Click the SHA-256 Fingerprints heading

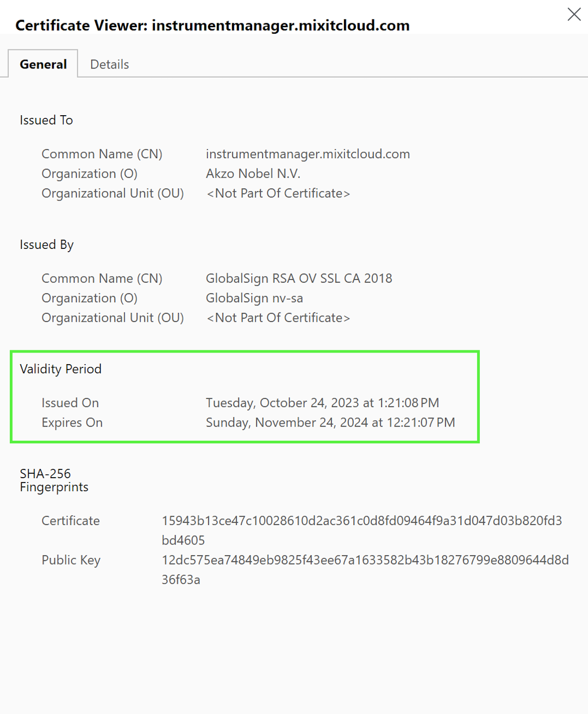pyautogui.click(x=53, y=480)
